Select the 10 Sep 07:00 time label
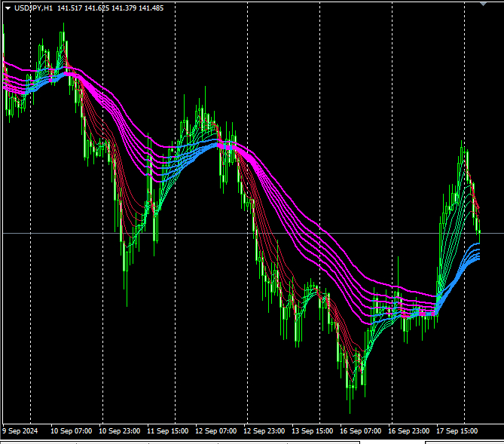 click(72, 431)
